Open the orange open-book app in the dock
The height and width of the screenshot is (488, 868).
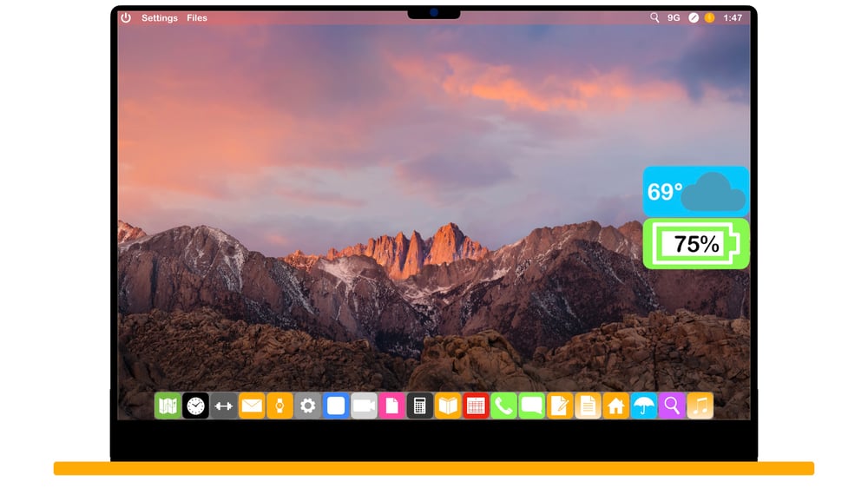448,406
